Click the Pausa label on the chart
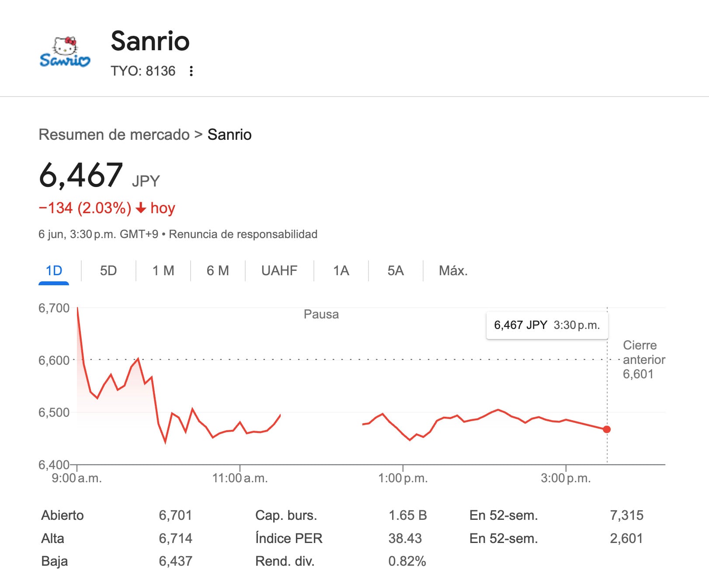Viewport: 709px width, 588px height. pyautogui.click(x=321, y=314)
